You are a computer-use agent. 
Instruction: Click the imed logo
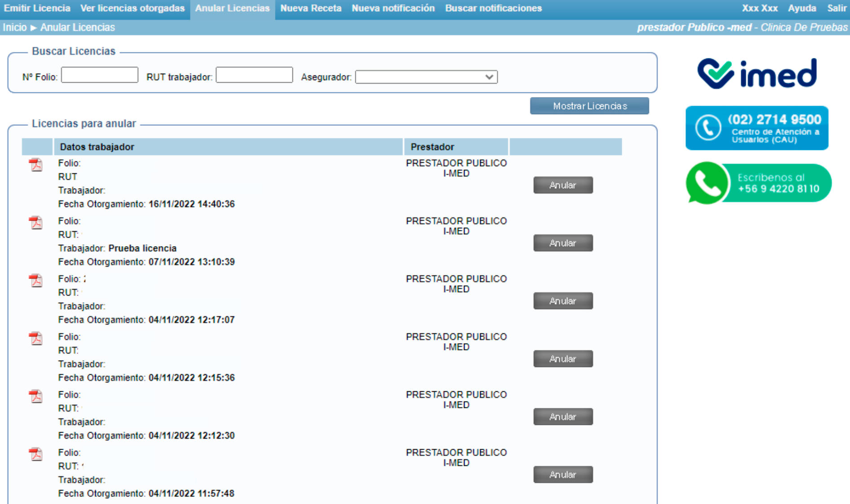point(757,72)
